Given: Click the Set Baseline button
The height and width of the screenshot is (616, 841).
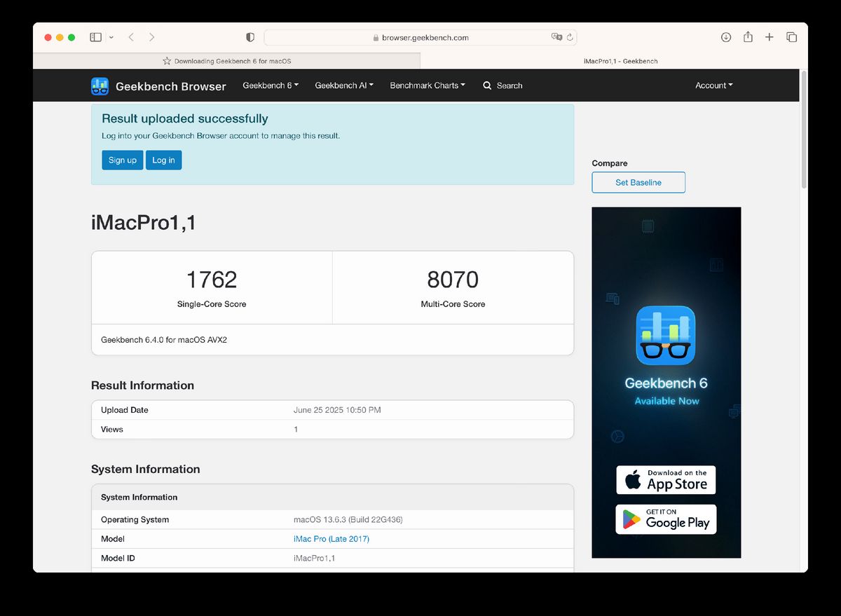Looking at the screenshot, I should pyautogui.click(x=638, y=182).
